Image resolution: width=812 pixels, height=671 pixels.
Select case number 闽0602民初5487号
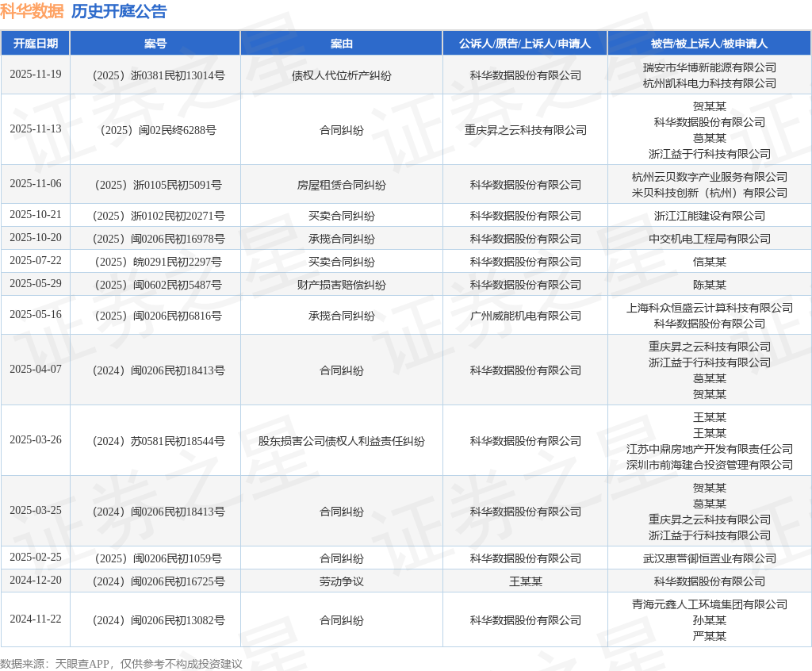[159, 285]
